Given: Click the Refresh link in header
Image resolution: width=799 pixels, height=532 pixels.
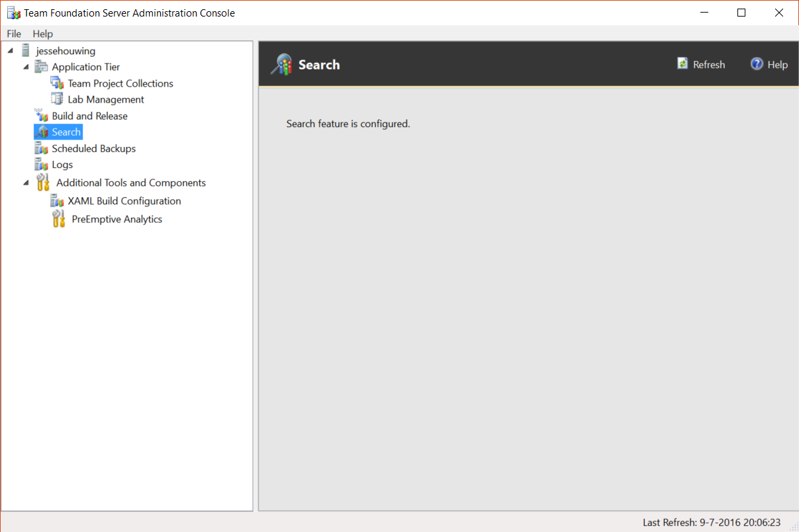Looking at the screenshot, I should click(709, 64).
